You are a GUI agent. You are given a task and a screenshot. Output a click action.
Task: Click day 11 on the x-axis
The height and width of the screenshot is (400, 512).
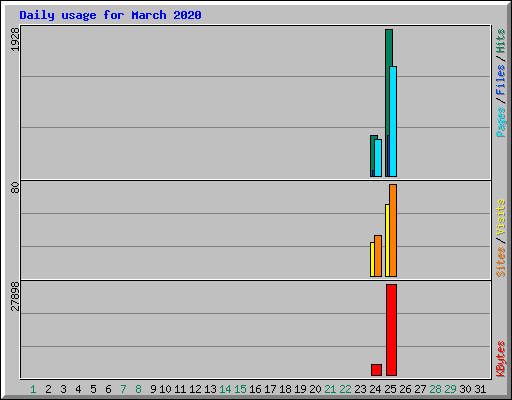pyautogui.click(x=180, y=389)
